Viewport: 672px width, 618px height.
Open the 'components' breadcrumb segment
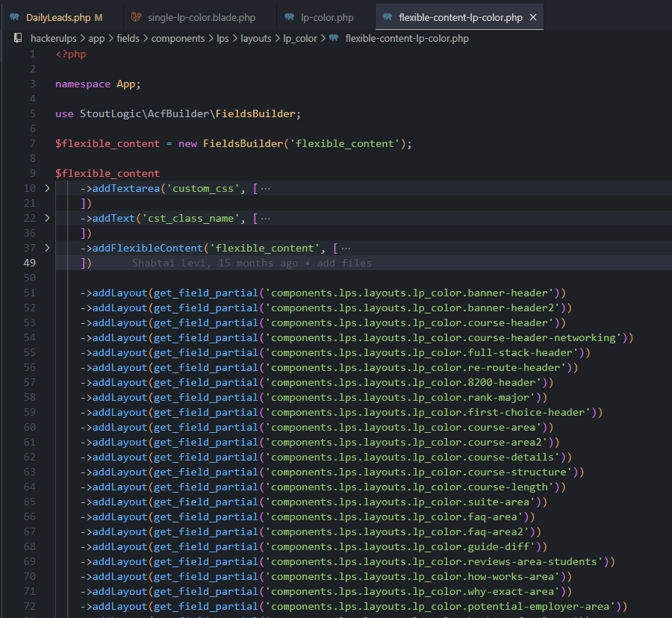[x=178, y=38]
